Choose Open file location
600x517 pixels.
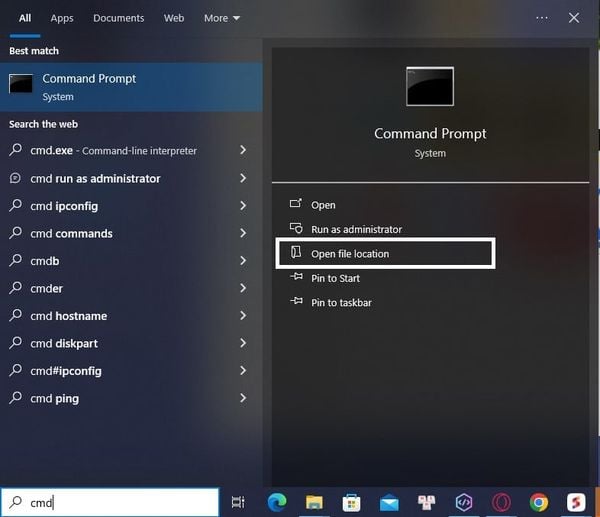coord(385,253)
